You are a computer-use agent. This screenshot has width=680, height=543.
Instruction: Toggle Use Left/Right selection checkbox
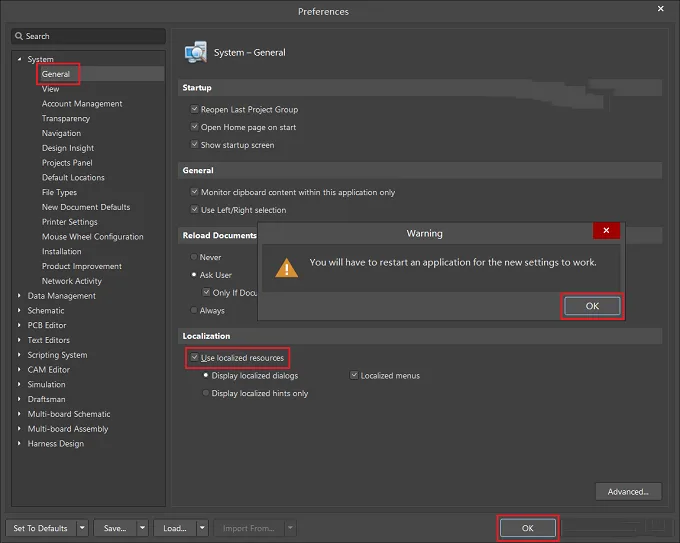click(x=195, y=209)
